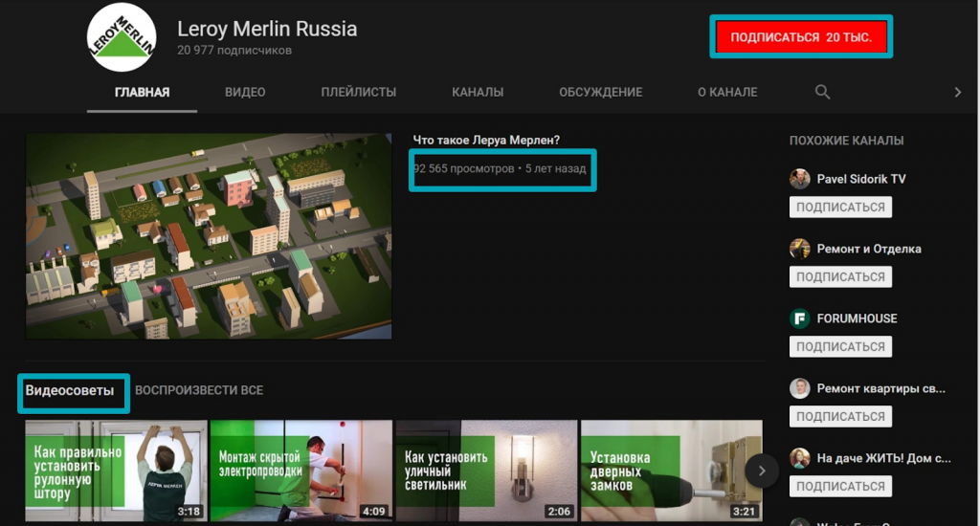Open the FORUMHOUSE channel logo
980x526 pixels.
pyautogui.click(x=799, y=318)
